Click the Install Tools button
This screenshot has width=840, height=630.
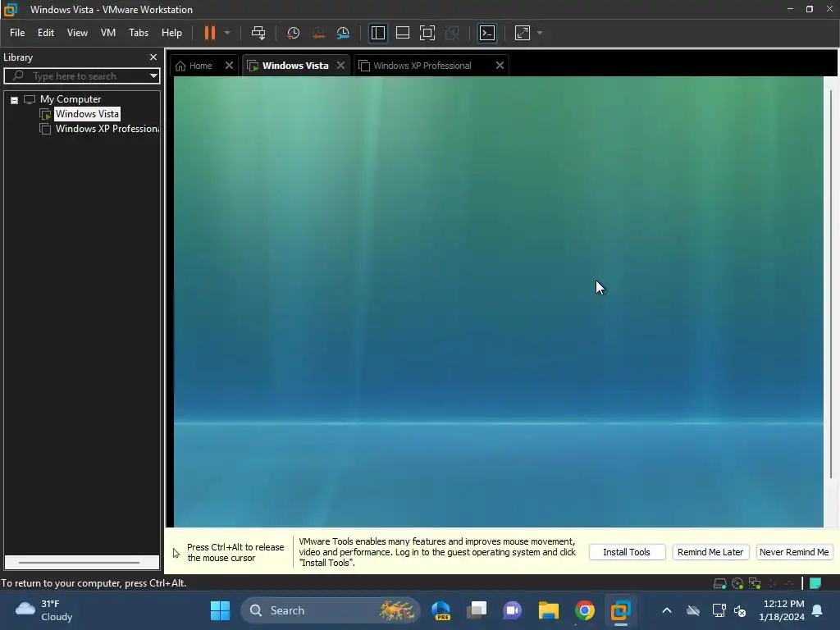[627, 552]
